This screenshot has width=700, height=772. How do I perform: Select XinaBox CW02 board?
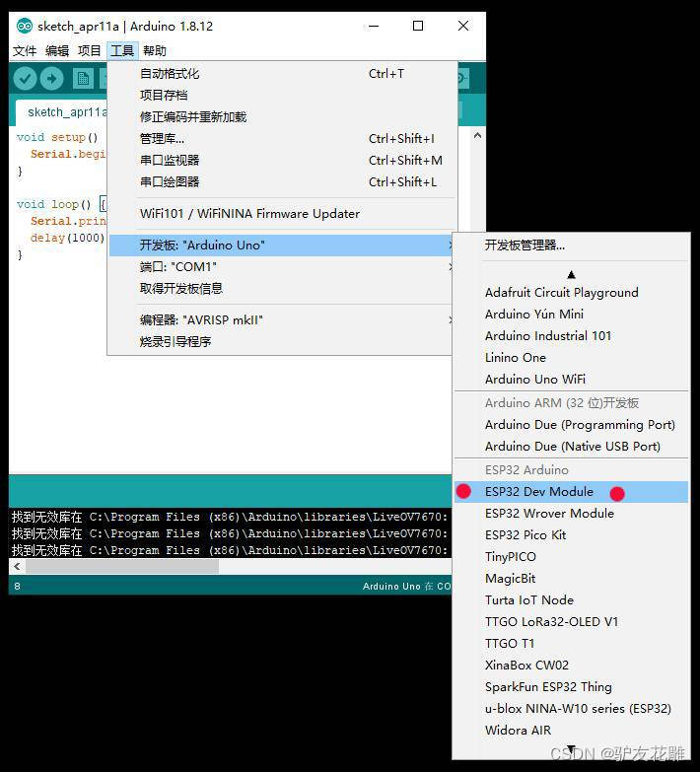571,665
